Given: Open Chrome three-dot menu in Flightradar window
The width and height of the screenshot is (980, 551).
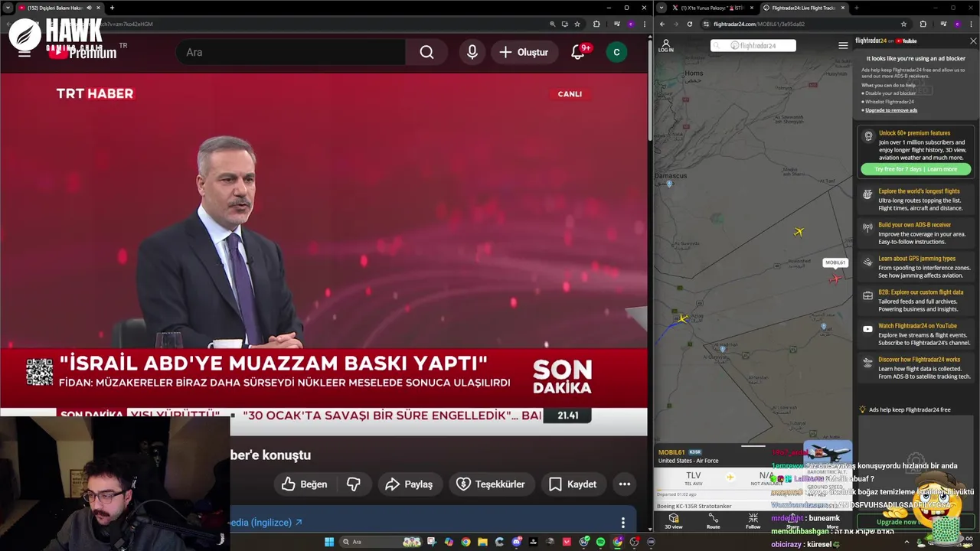Looking at the screenshot, I should click(973, 24).
